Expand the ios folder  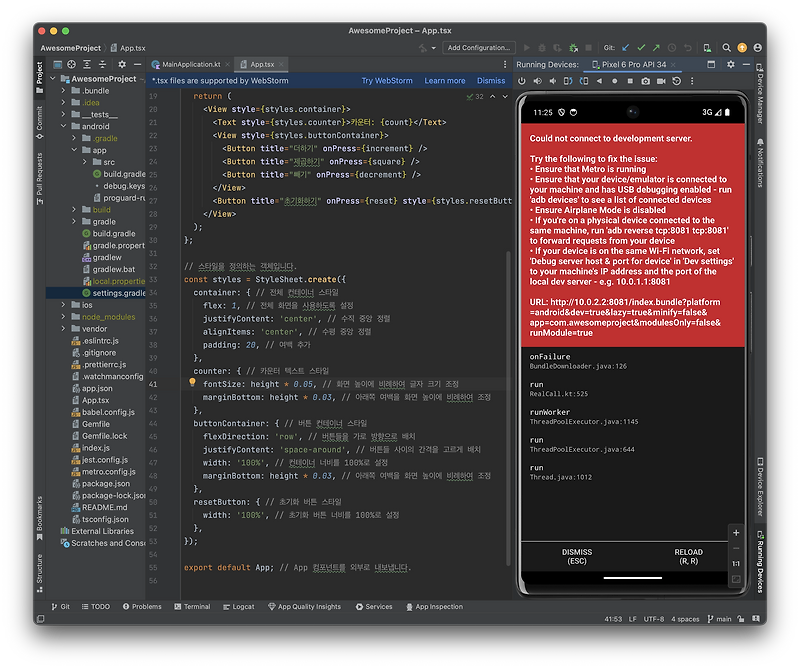(x=63, y=305)
